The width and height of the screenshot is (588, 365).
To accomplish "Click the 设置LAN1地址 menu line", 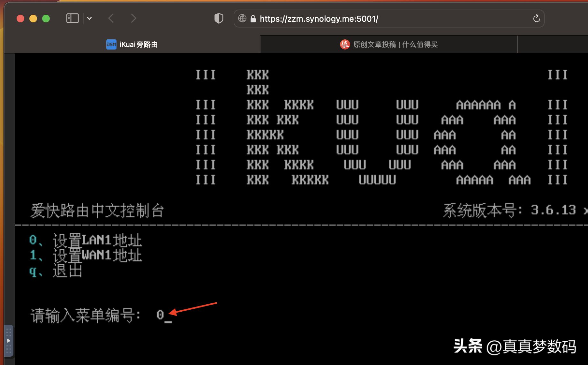I will [85, 240].
